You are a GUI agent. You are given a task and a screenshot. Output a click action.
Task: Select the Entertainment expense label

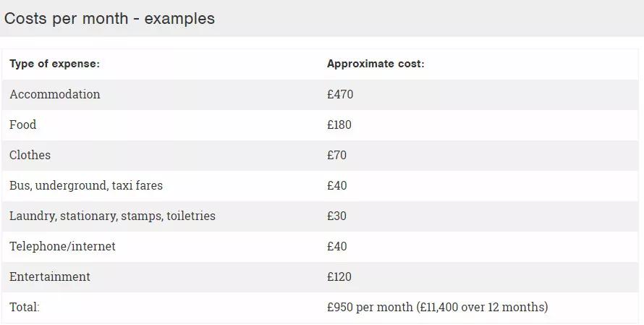click(50, 277)
